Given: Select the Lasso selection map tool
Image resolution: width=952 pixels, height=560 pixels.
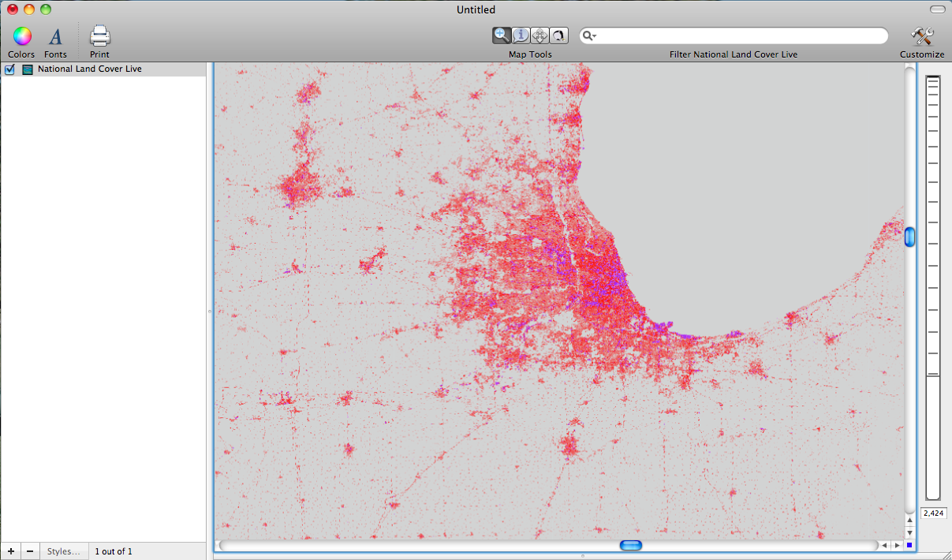Looking at the screenshot, I should [x=558, y=35].
